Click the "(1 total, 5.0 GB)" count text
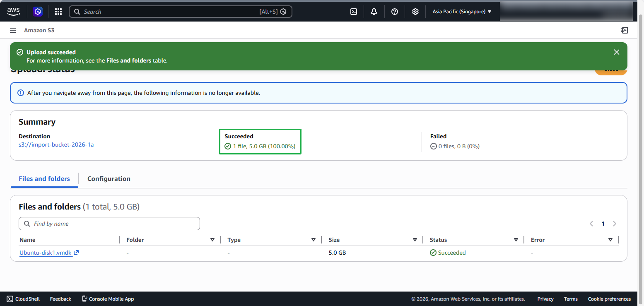The width and height of the screenshot is (644, 306). (x=111, y=207)
